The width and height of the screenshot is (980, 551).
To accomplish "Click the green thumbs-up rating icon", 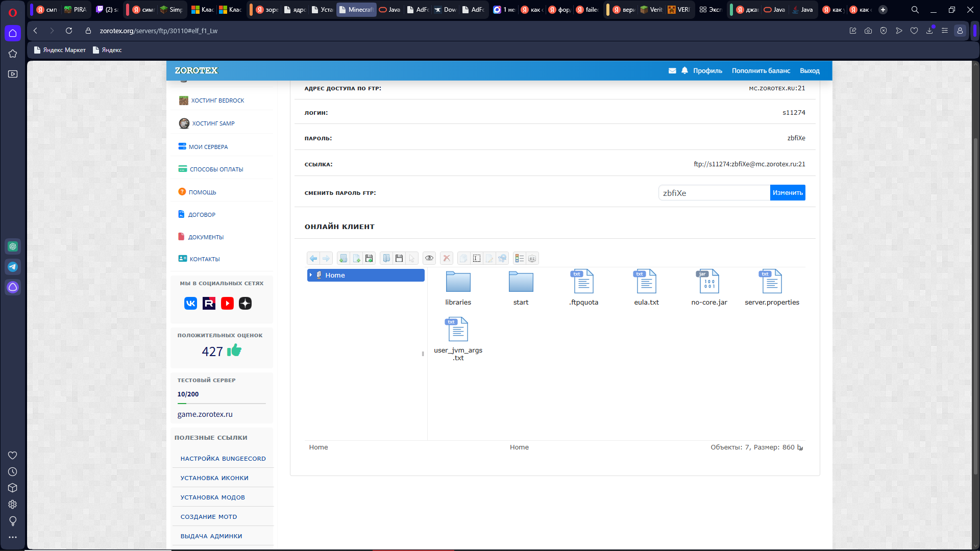I will [x=234, y=350].
